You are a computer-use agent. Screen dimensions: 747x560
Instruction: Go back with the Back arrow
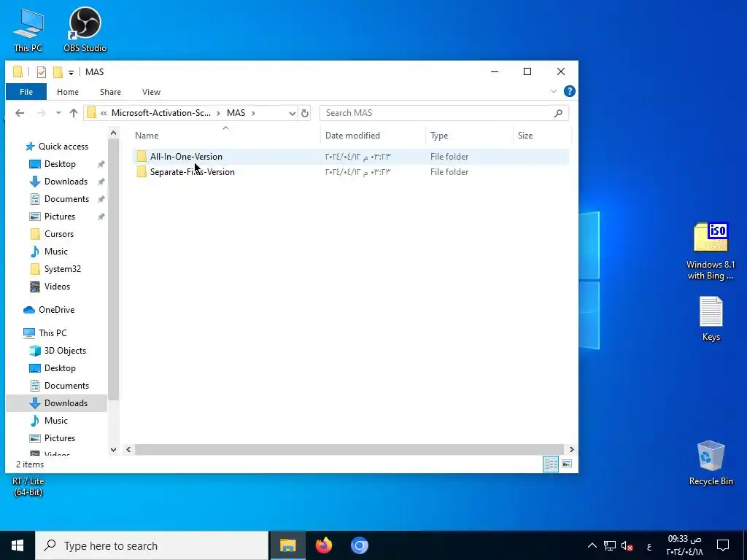click(20, 113)
